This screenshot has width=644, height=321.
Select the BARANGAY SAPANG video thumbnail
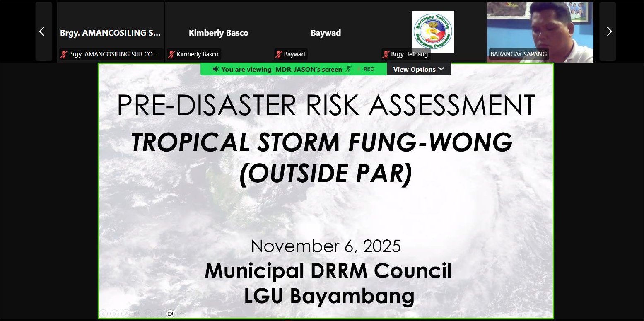540,29
